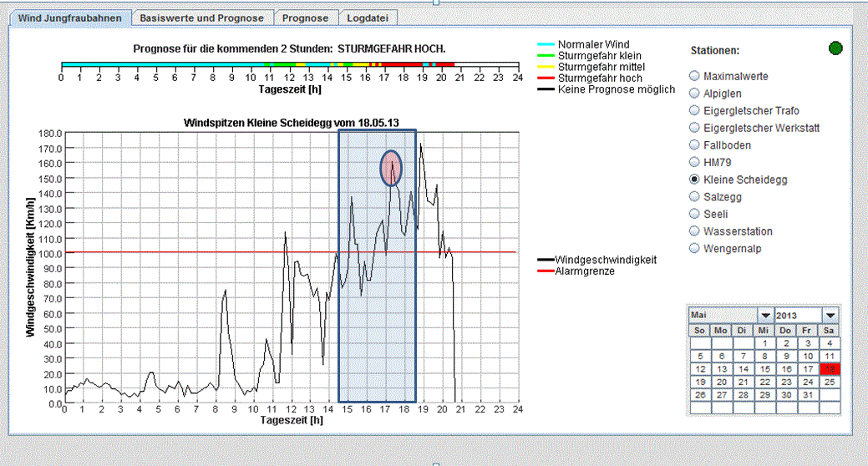The image size is (868, 466).
Task: Click the highlighted day 18 in calendar
Action: (x=829, y=369)
